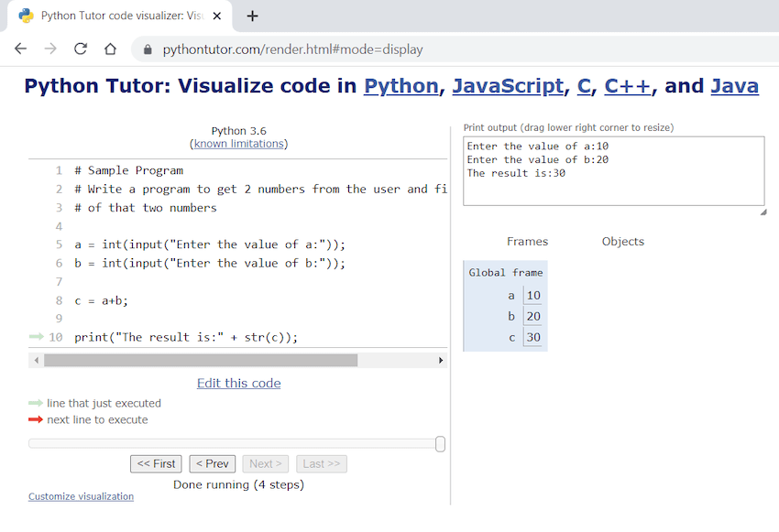The height and width of the screenshot is (532, 779).
Task: Click the browser back arrow
Action: pyautogui.click(x=20, y=49)
